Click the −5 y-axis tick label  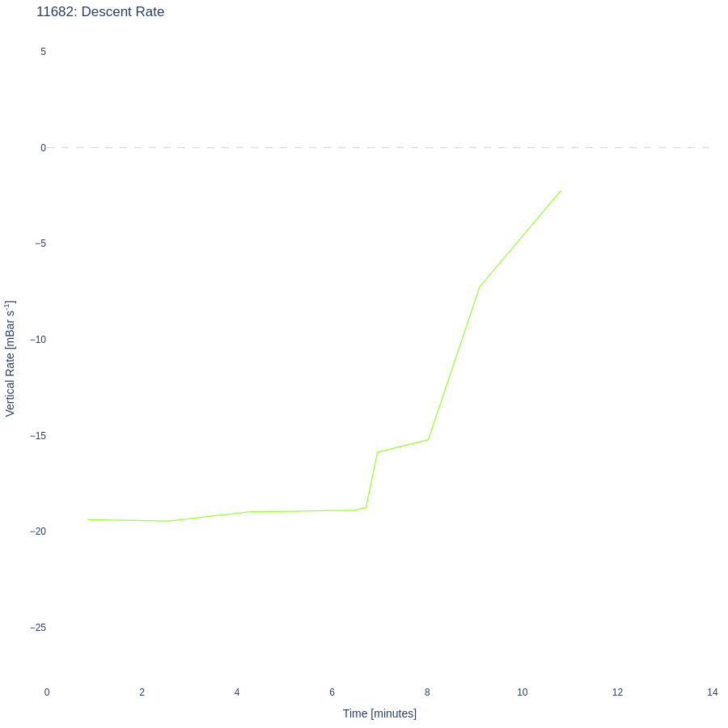40,243
